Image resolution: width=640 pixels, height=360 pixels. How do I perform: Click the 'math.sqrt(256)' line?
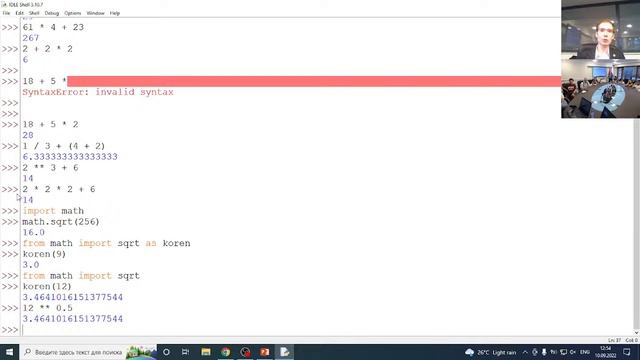pyautogui.click(x=61, y=222)
